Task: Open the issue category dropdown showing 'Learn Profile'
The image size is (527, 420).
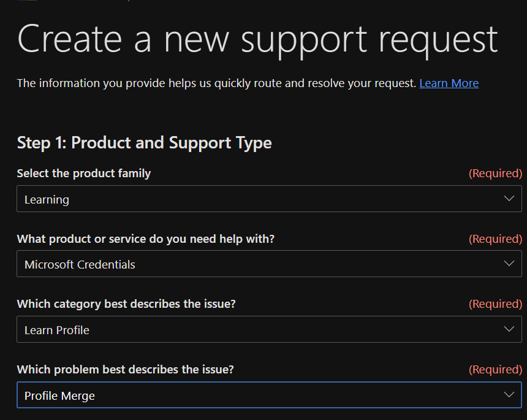Action: [x=270, y=329]
